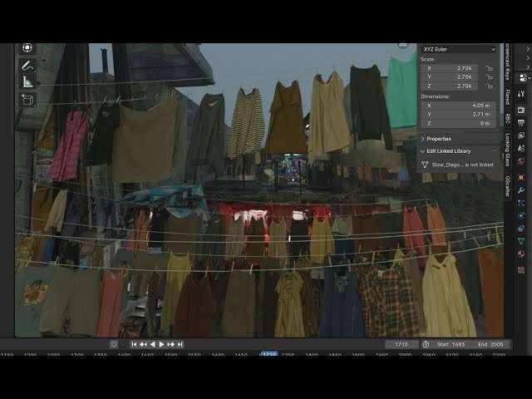Viewport: 532px width, 399px height.
Task: Open the Screencast Keys sidebar tab
Action: pyautogui.click(x=508, y=62)
